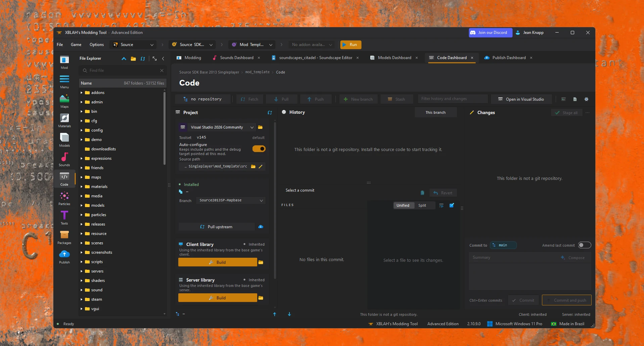Click This branch history filter

click(435, 112)
